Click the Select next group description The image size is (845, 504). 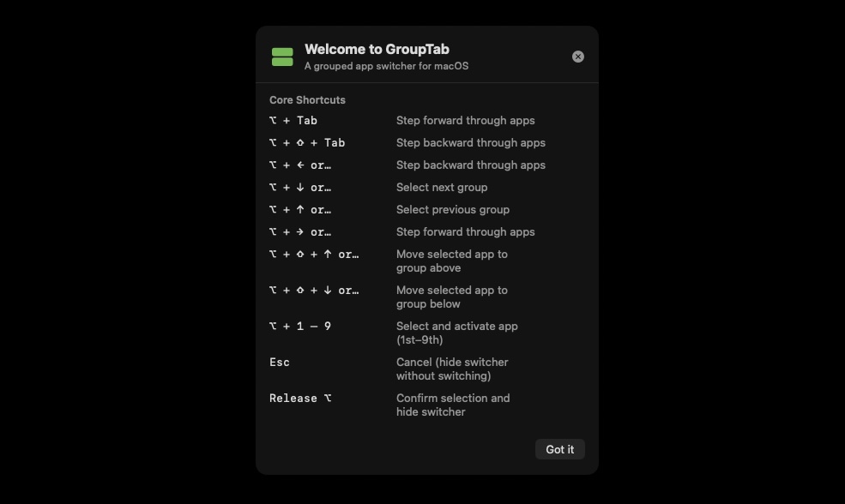click(x=442, y=187)
